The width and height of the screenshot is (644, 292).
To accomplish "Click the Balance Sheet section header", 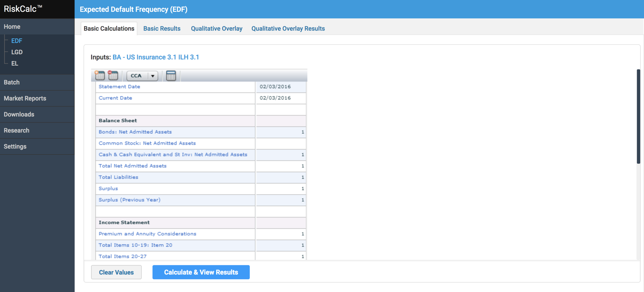I will pos(118,121).
